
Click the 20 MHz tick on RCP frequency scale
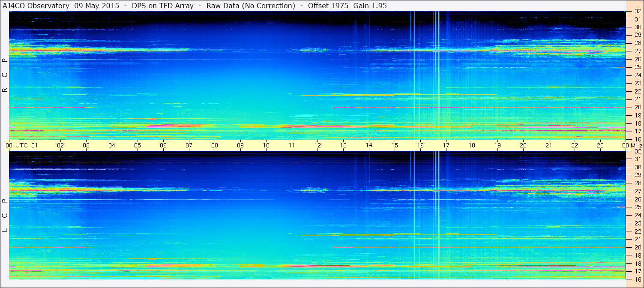[x=638, y=107]
